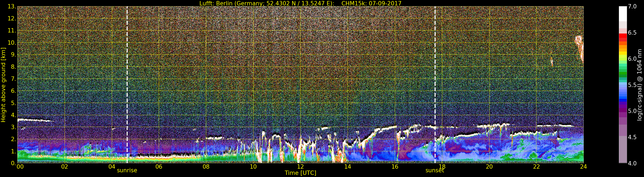Click height-axis tick label "5."
The height and width of the screenshot is (177, 644).
click(14, 103)
